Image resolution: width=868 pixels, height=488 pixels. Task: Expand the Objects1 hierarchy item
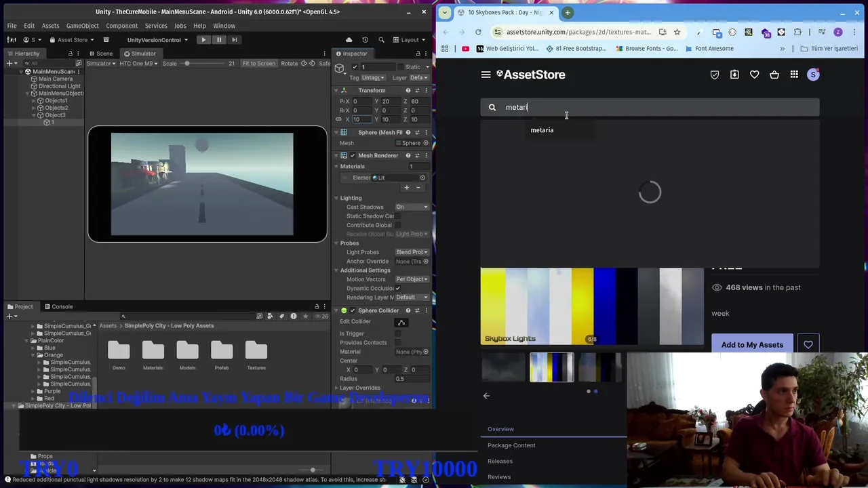pos(33,100)
